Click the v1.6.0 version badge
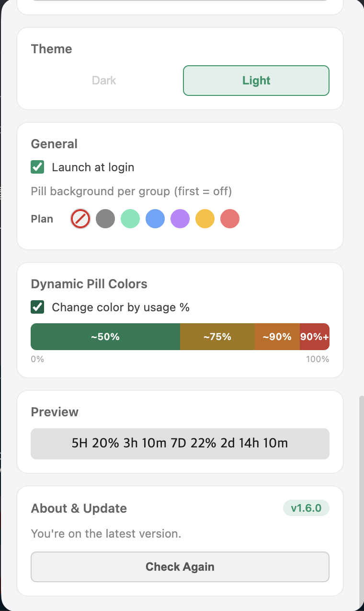This screenshot has width=364, height=611. click(306, 508)
